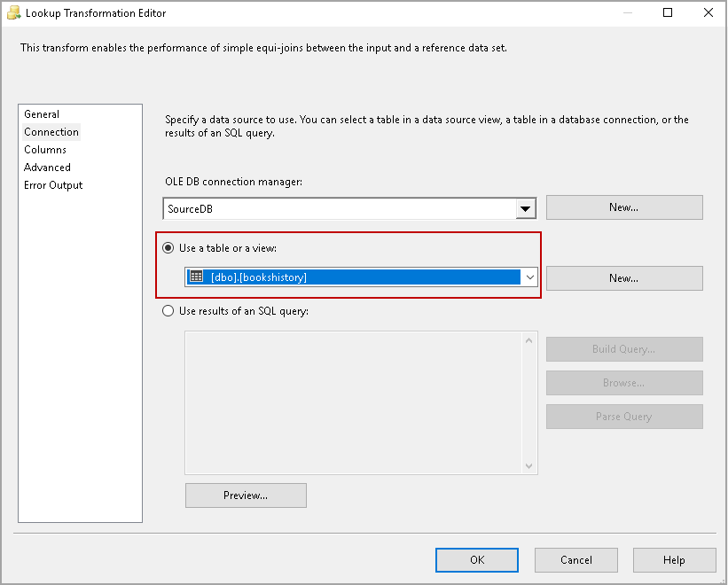Viewport: 728px width, 585px height.
Task: Open the table or view dropdown
Action: (529, 277)
